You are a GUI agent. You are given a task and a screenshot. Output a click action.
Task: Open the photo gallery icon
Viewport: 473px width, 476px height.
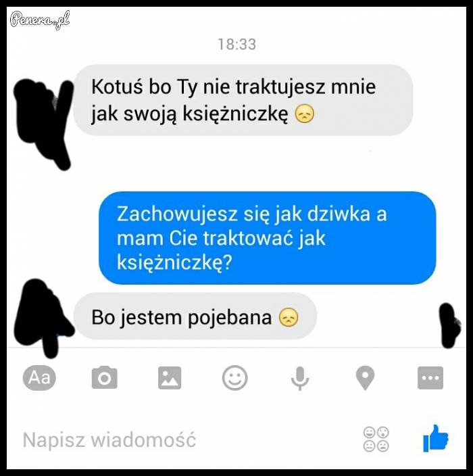pyautogui.click(x=170, y=378)
